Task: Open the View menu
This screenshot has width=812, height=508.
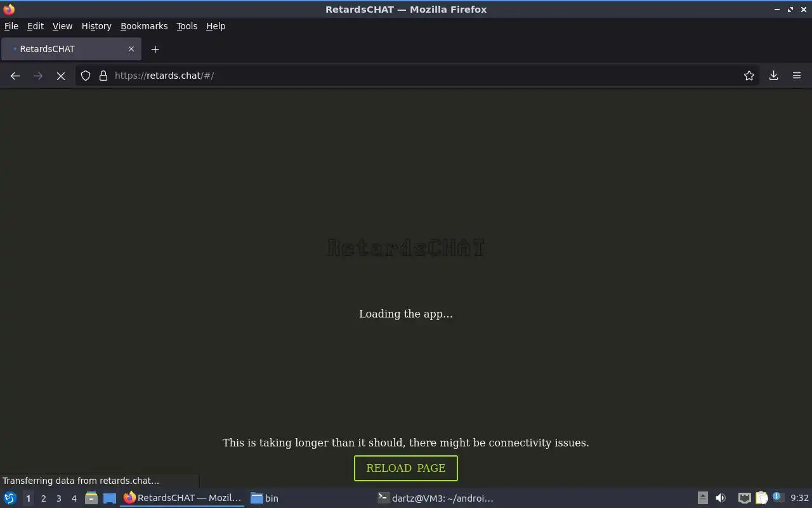Action: [62, 26]
